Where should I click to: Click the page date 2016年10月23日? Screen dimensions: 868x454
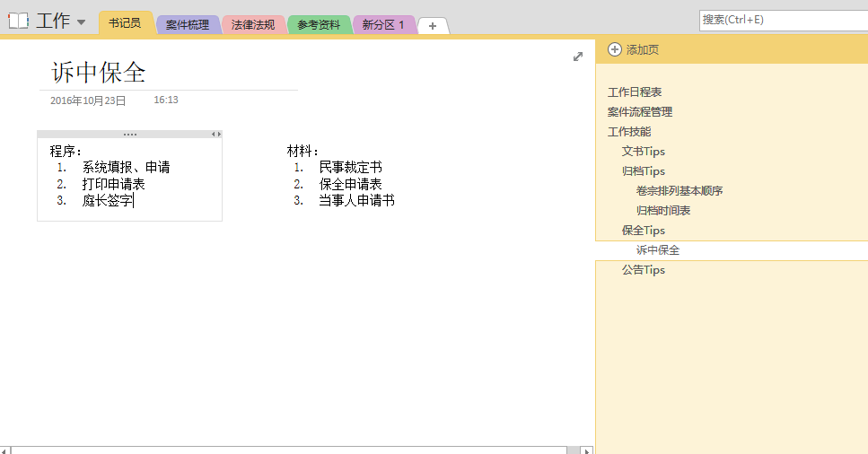[x=88, y=100]
